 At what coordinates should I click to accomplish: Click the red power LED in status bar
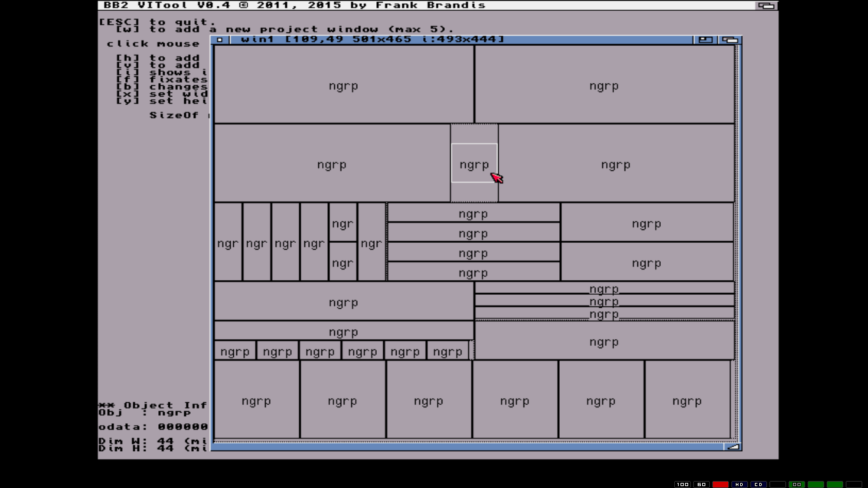coord(720,484)
